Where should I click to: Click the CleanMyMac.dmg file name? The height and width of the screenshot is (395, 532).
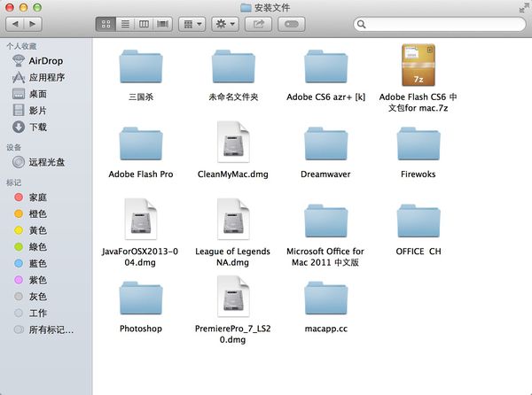(232, 174)
